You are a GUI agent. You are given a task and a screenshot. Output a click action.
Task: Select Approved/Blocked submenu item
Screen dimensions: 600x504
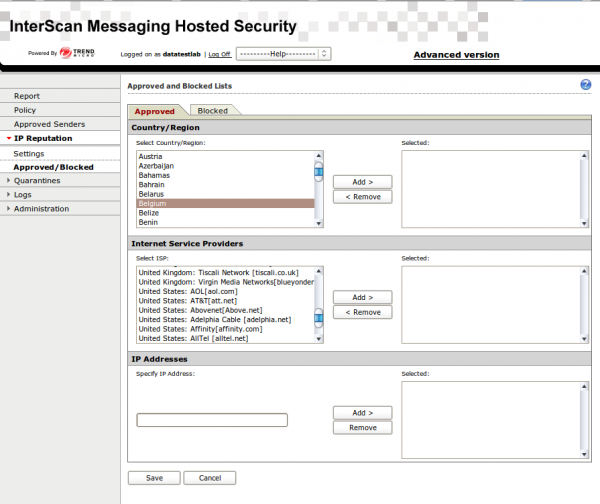pyautogui.click(x=53, y=167)
